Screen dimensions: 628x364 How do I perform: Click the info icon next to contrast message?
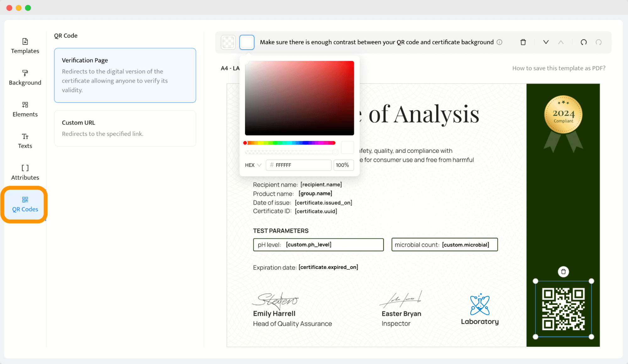click(x=500, y=42)
